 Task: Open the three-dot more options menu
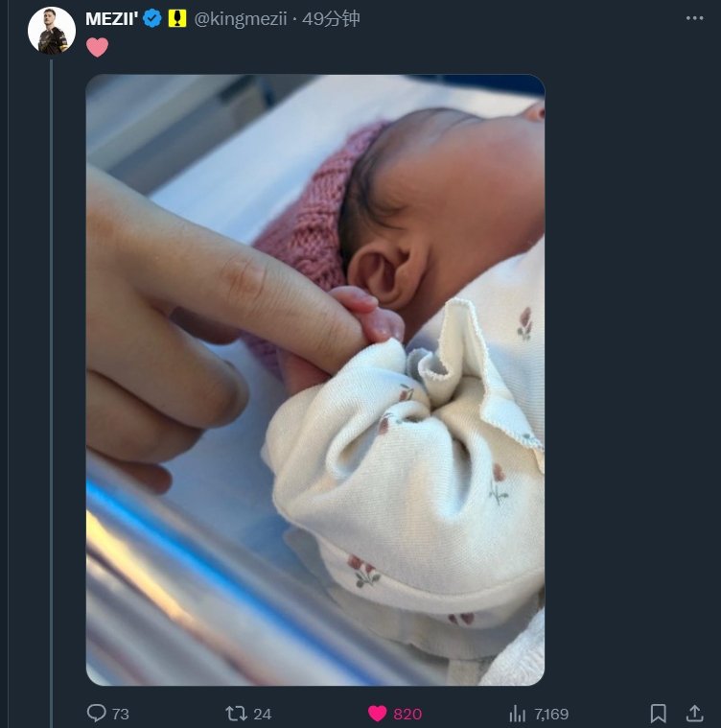coord(694,18)
